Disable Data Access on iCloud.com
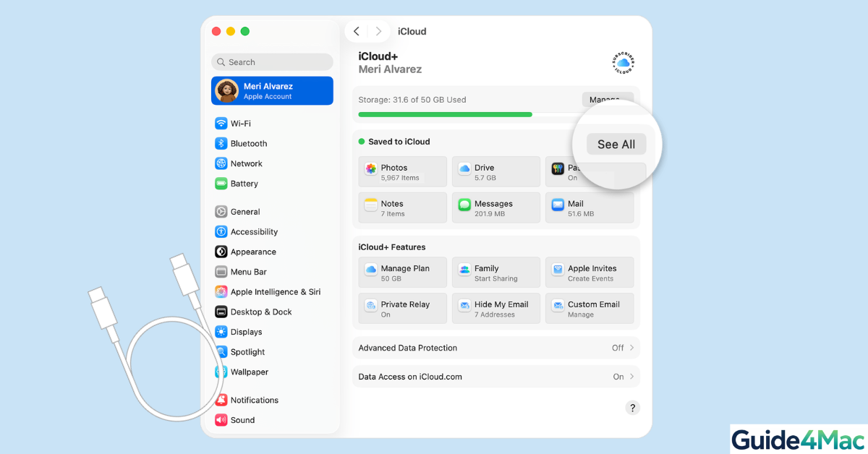Screen dimensions: 868x454 coord(618,377)
